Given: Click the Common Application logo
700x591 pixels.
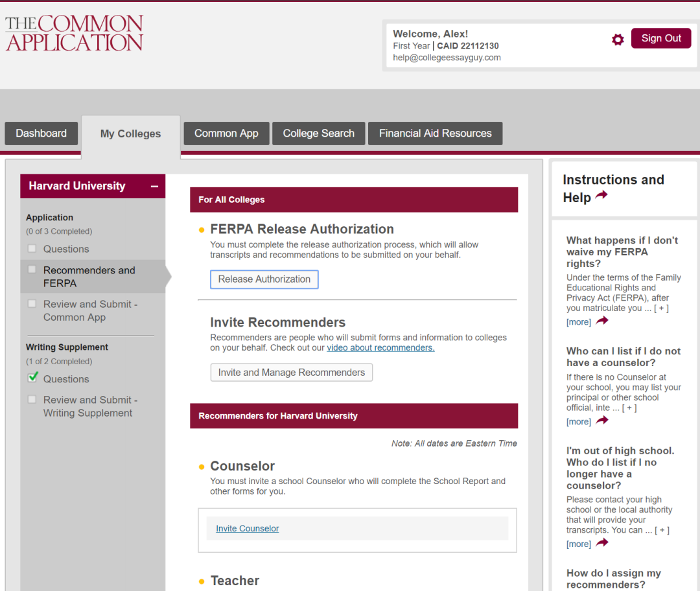Looking at the screenshot, I should point(74,33).
